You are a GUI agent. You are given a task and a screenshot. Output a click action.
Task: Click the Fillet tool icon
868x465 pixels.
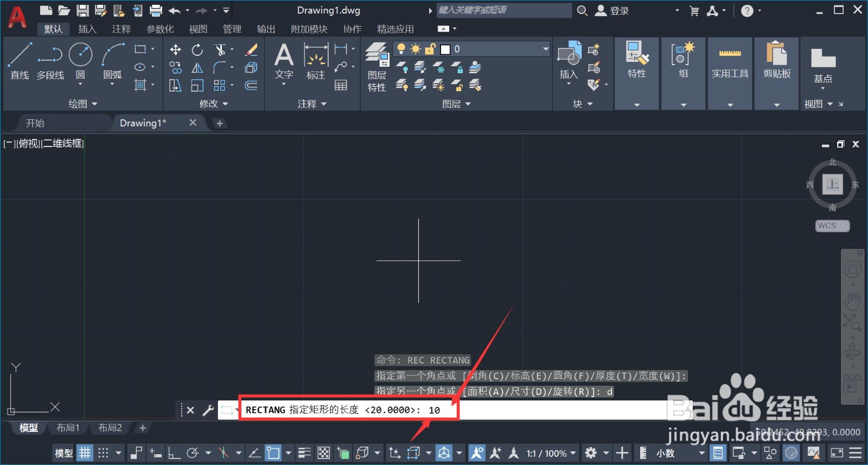(220, 68)
